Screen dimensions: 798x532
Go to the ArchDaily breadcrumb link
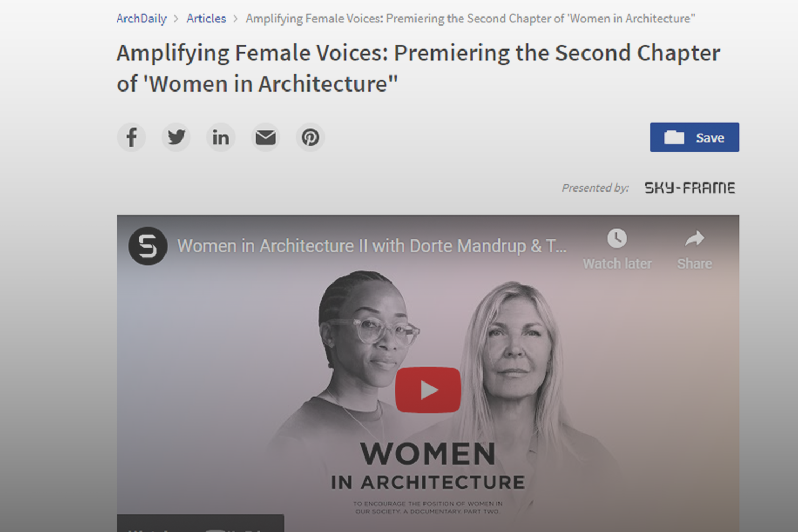142,19
